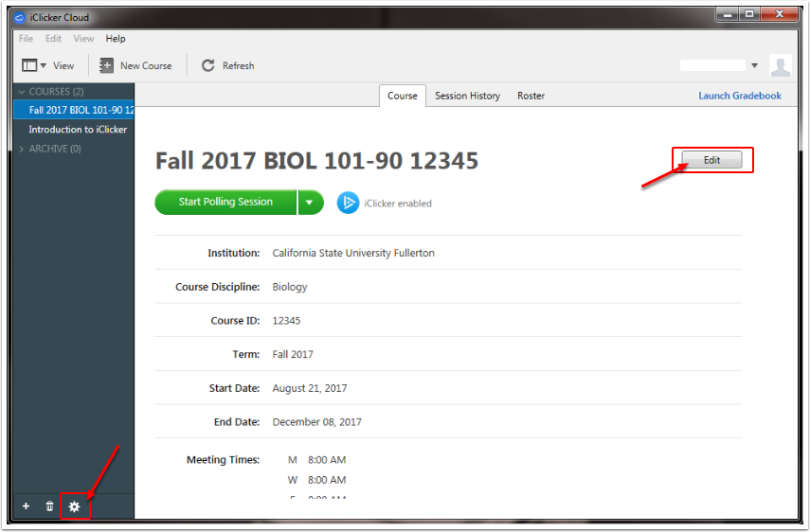The width and height of the screenshot is (810, 532).
Task: Click the Course Discipline: label
Action: click(218, 287)
